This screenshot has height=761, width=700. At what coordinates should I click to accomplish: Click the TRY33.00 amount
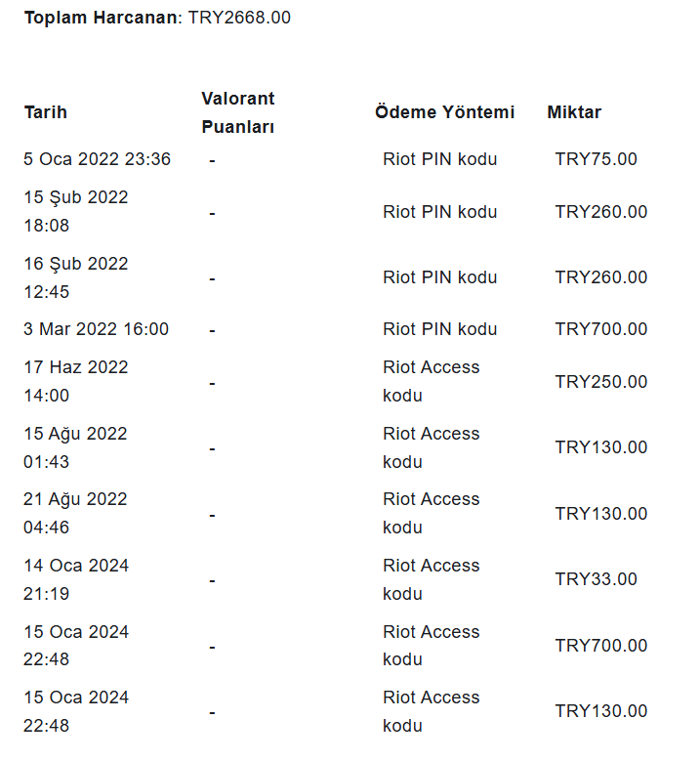coord(596,579)
